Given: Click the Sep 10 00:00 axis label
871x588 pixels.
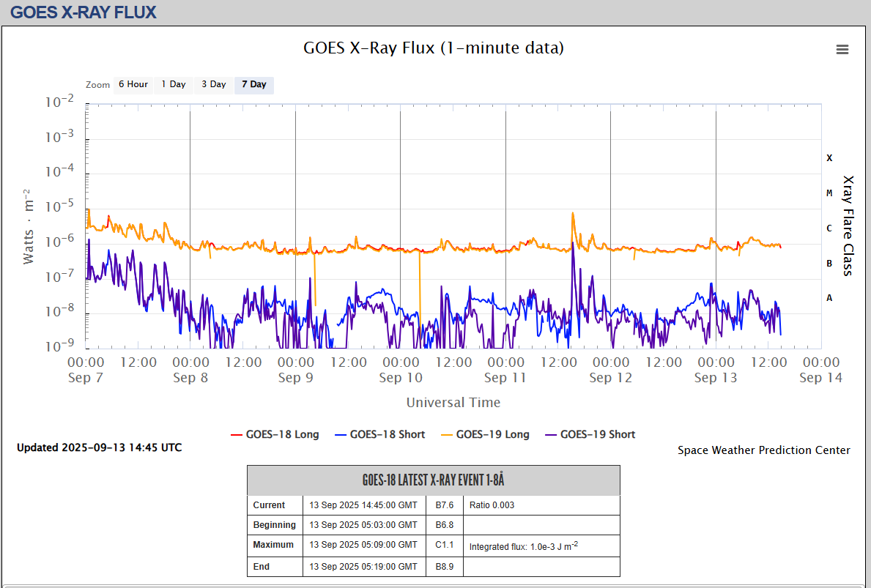Looking at the screenshot, I should coord(401,370).
